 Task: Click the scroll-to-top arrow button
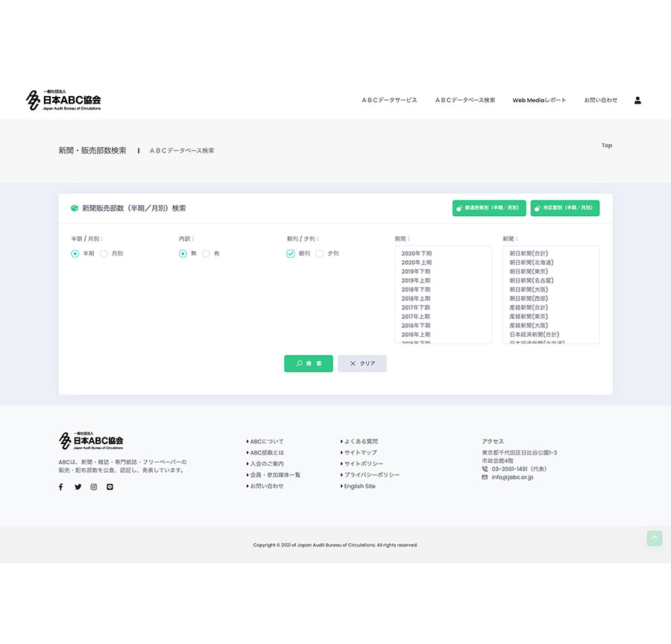click(x=655, y=538)
